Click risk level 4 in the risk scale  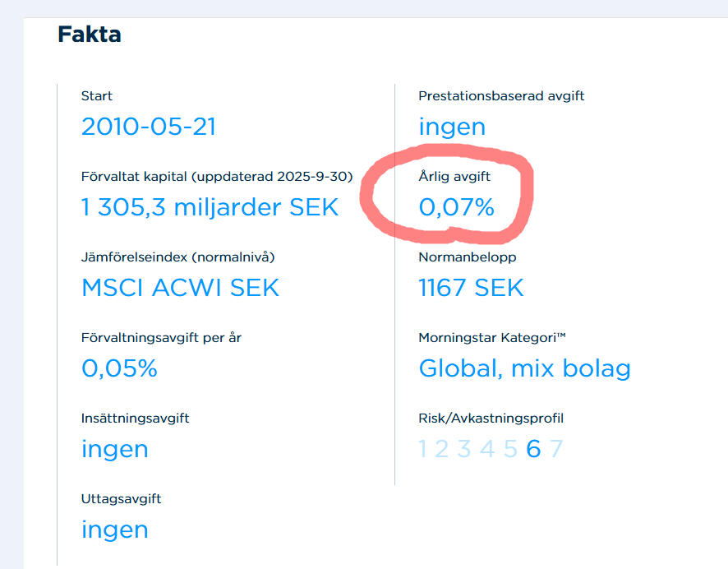pos(487,449)
